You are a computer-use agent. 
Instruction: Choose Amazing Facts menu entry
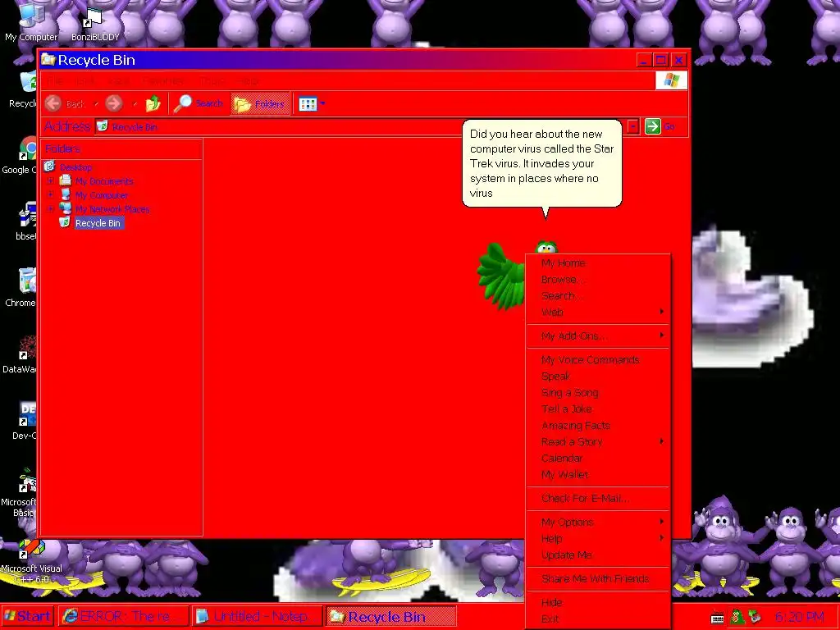pos(598,426)
